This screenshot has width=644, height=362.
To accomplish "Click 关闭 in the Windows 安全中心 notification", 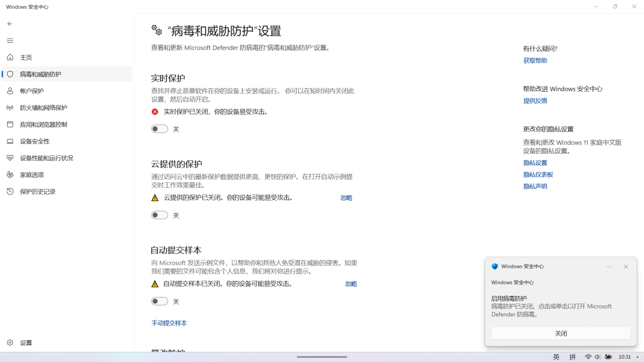I will [x=561, y=333].
